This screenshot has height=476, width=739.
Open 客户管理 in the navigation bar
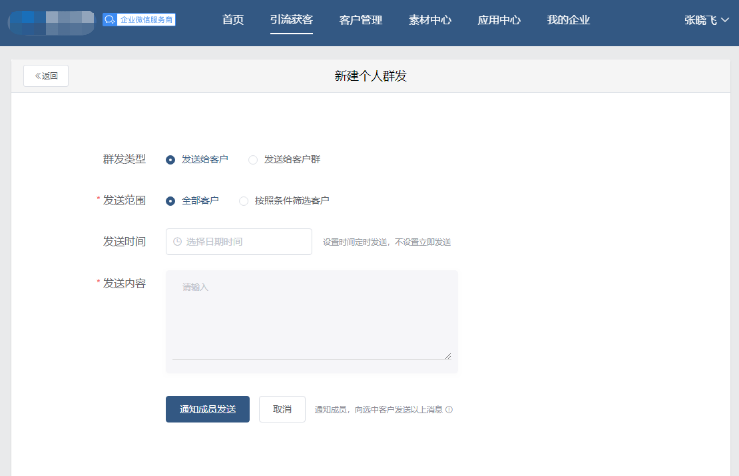(x=361, y=20)
